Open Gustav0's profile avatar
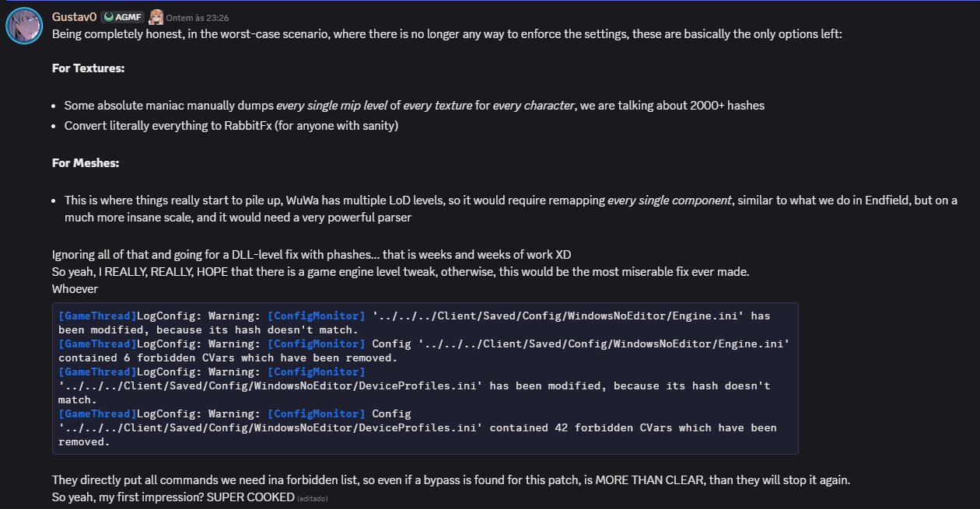 point(24,26)
